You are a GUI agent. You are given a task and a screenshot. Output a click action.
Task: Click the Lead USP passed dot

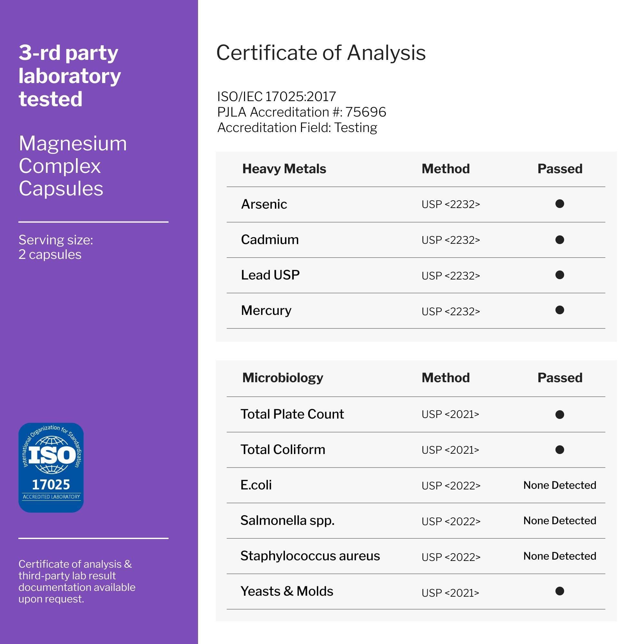[560, 275]
